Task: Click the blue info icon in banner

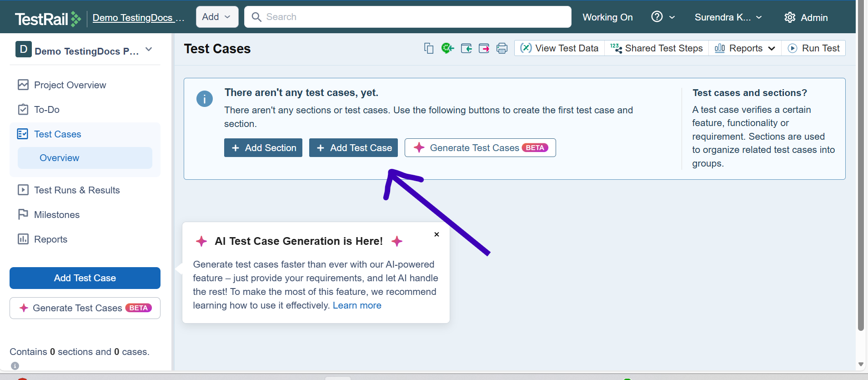Action: click(205, 99)
